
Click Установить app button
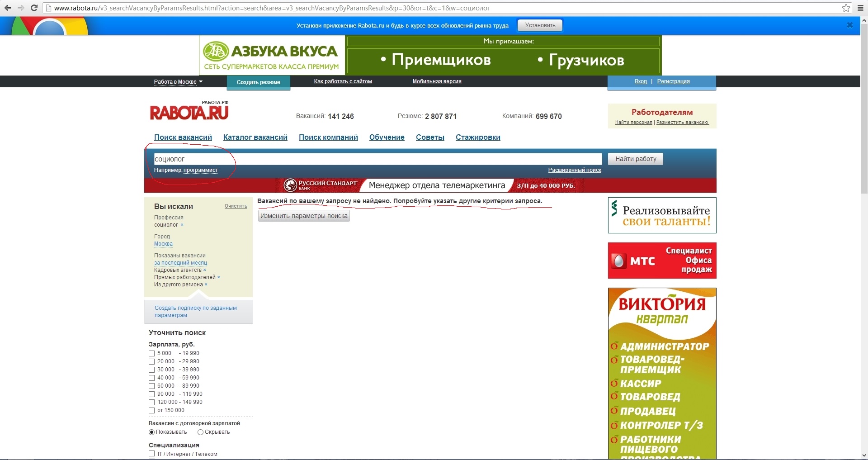[x=540, y=25]
